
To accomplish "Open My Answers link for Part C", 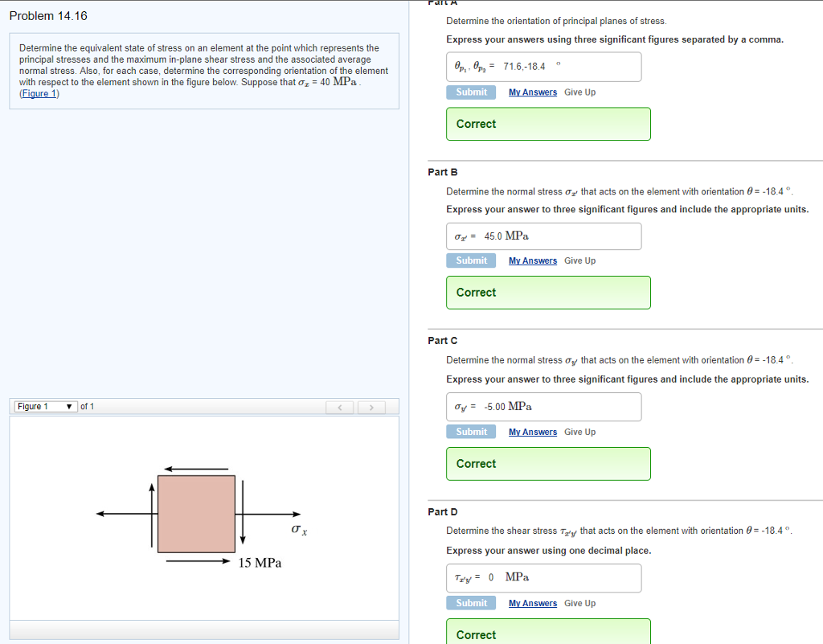I will point(532,432).
